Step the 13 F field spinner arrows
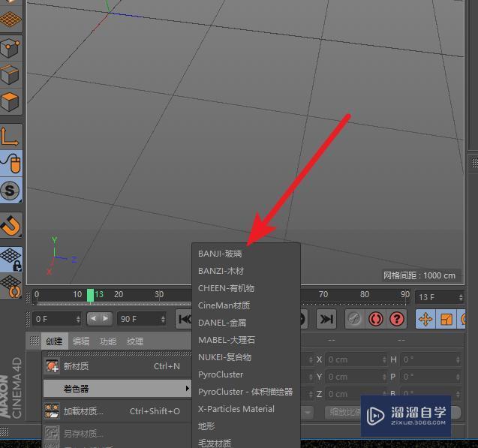Viewport: 478px width, 448px height. tap(461, 297)
